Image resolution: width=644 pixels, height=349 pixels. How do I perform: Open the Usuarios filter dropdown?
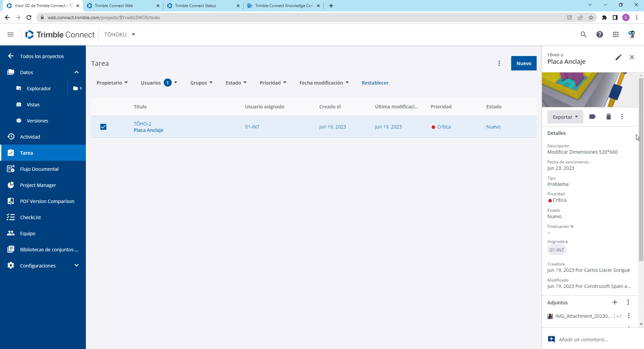[x=159, y=83]
